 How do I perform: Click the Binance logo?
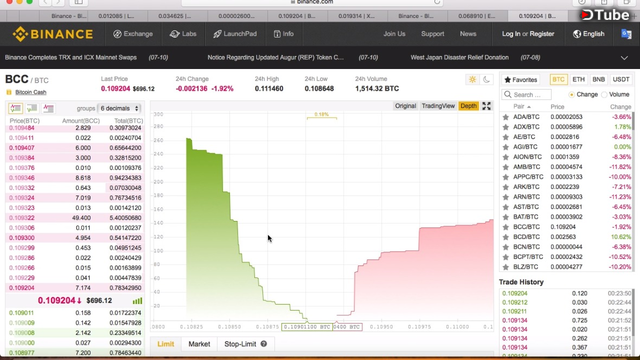pos(53,34)
